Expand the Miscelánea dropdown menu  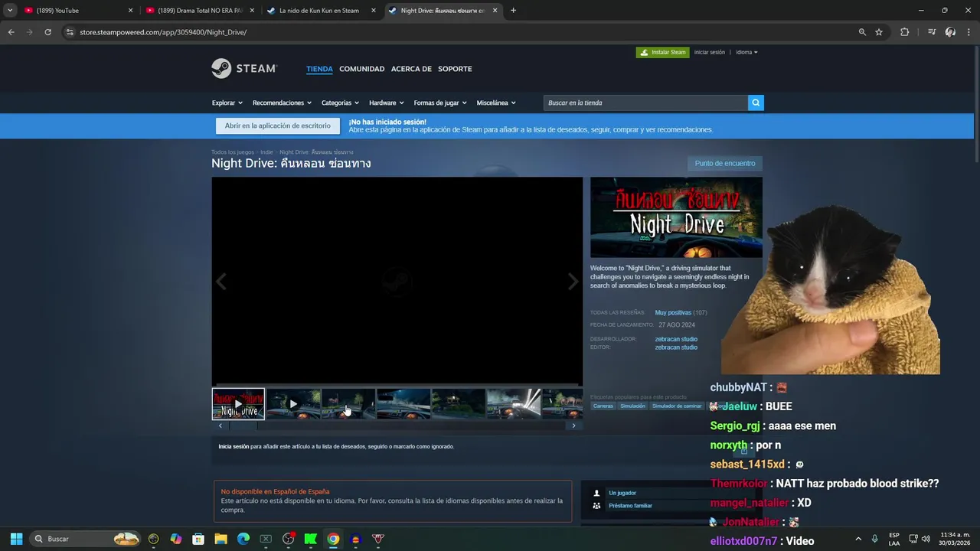496,103
